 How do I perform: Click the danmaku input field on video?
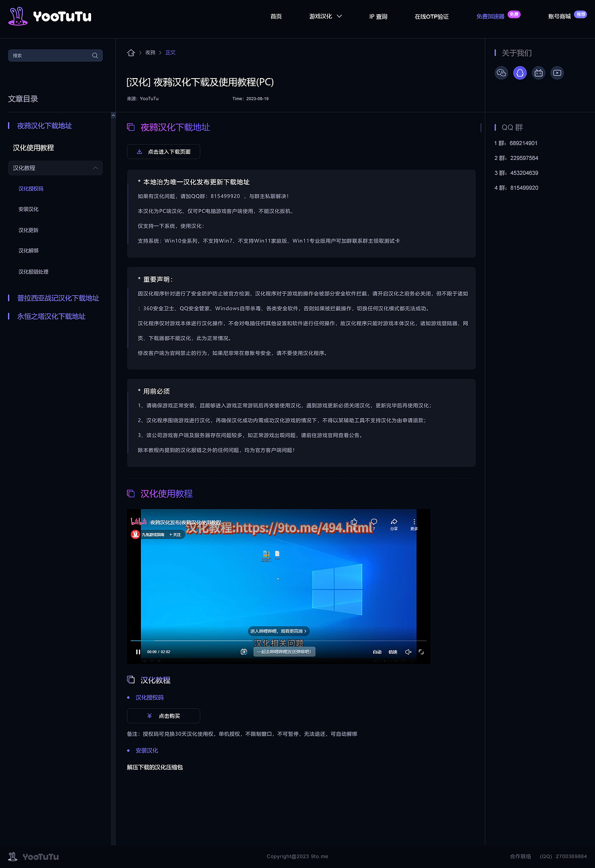click(284, 652)
